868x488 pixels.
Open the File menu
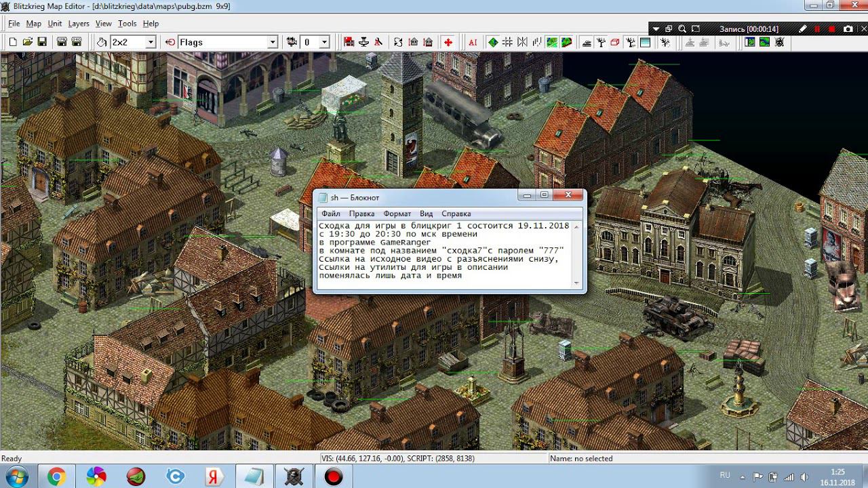point(14,24)
